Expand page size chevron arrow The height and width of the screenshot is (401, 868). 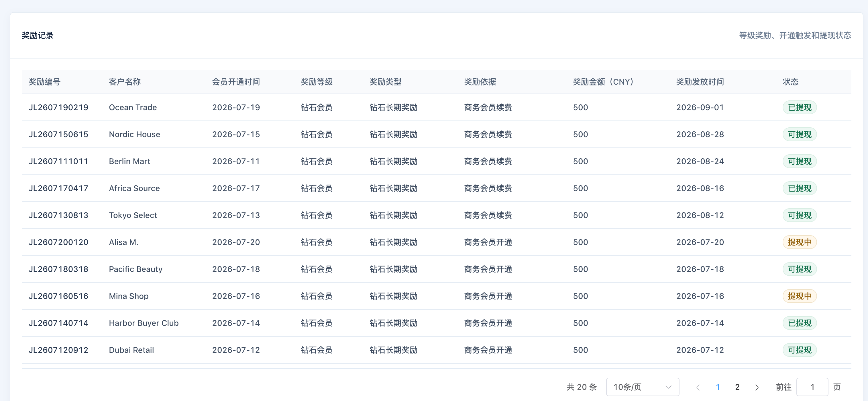(x=669, y=387)
